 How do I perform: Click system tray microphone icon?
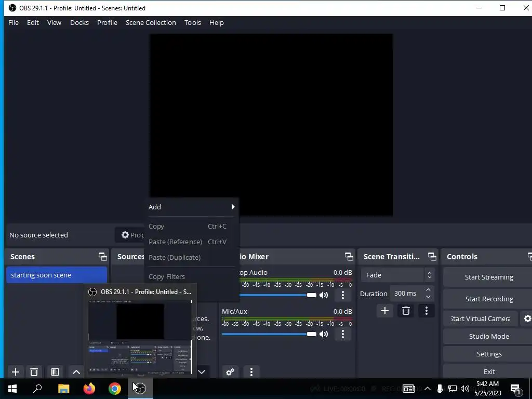[x=440, y=389]
